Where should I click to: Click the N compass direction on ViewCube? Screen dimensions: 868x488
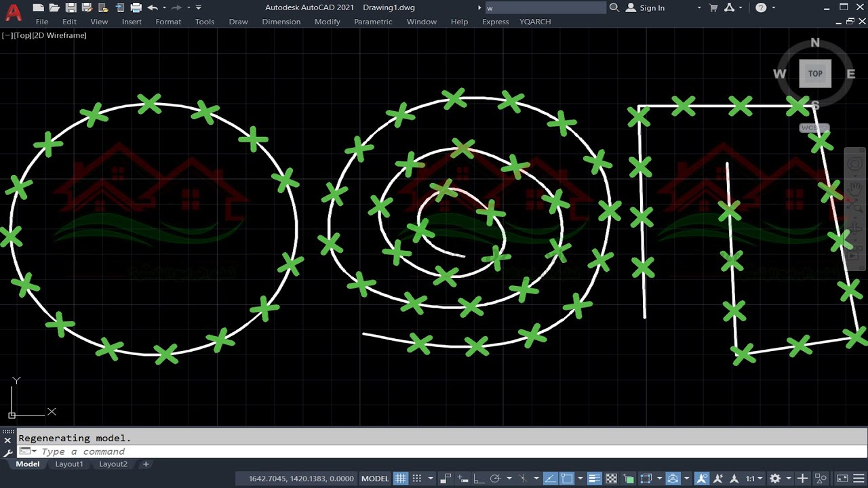point(815,43)
